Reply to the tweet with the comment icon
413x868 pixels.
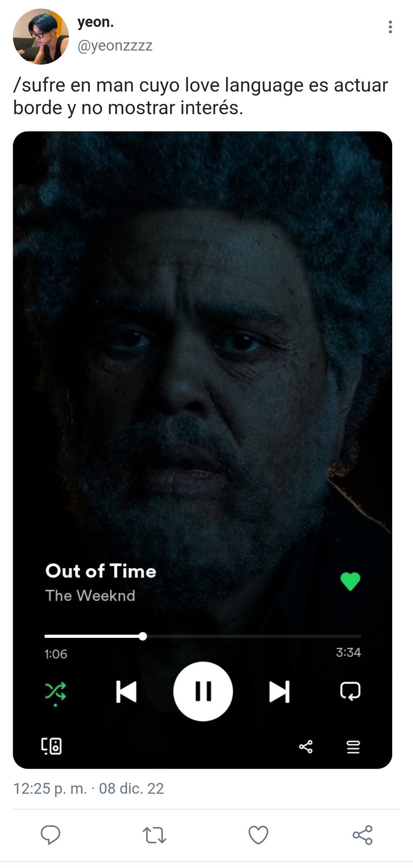[51, 835]
